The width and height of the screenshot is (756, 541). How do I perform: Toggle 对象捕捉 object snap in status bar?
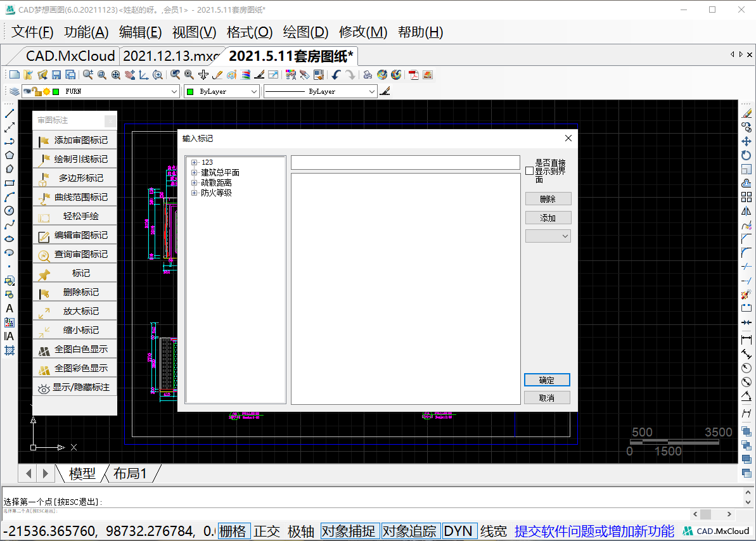point(350,531)
